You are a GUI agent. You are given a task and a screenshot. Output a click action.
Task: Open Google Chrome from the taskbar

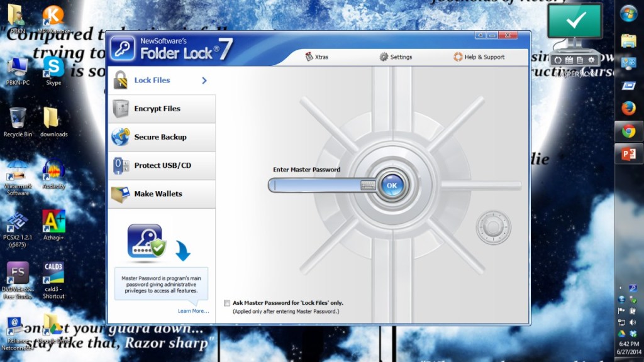(x=628, y=131)
